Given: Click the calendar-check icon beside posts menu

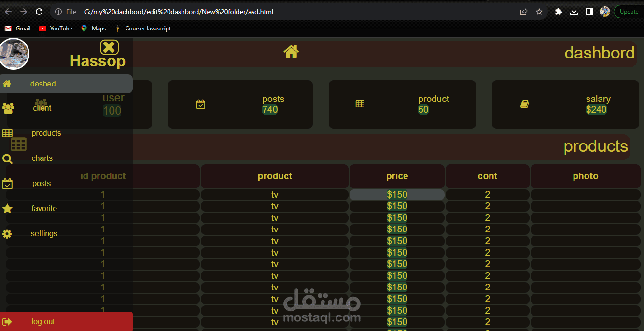Looking at the screenshot, I should pyautogui.click(x=7, y=184).
